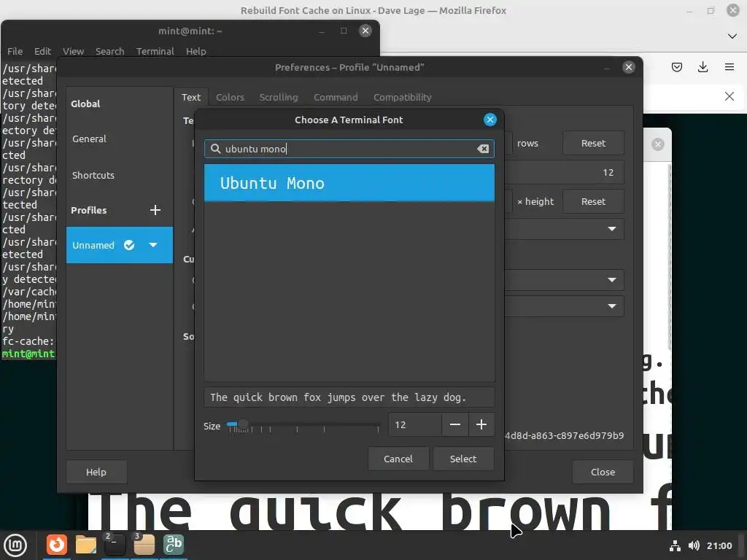The height and width of the screenshot is (560, 747).
Task: Click the network tray icon
Action: [x=675, y=545]
